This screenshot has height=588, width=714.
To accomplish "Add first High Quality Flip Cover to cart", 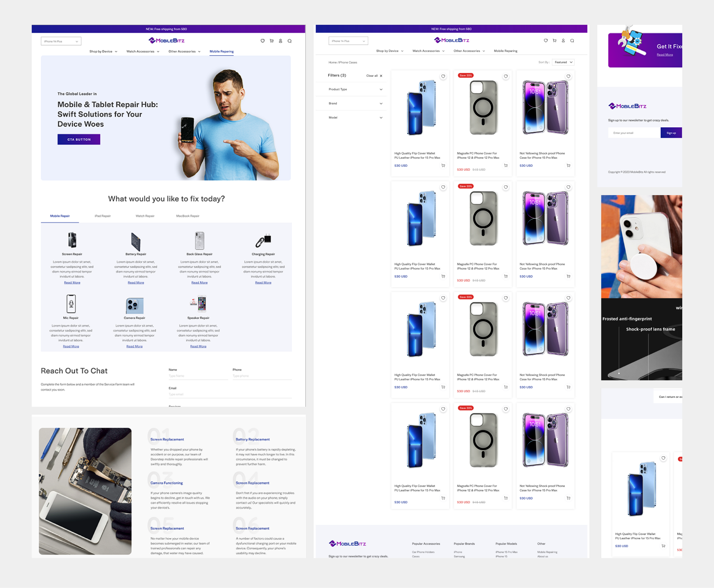I will (x=443, y=166).
